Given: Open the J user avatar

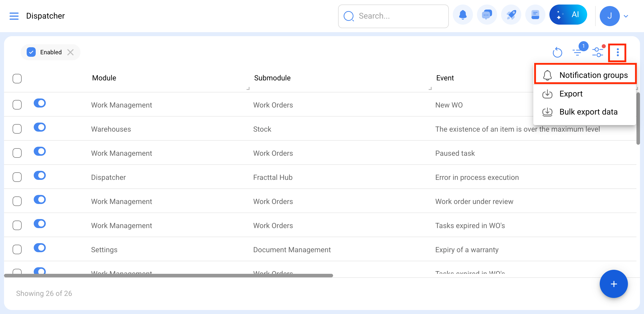Looking at the screenshot, I should pos(610,16).
